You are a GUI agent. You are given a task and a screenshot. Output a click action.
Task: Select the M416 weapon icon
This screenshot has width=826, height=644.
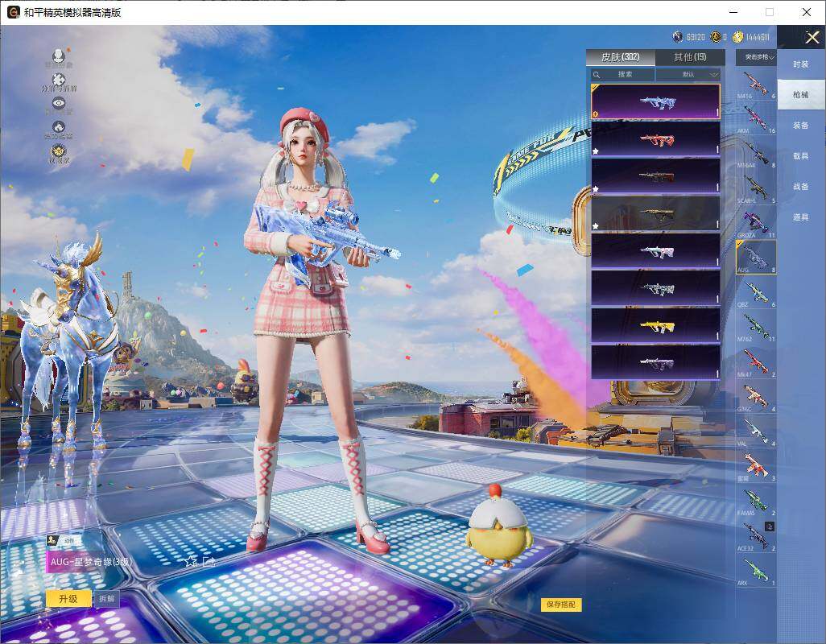coord(756,85)
